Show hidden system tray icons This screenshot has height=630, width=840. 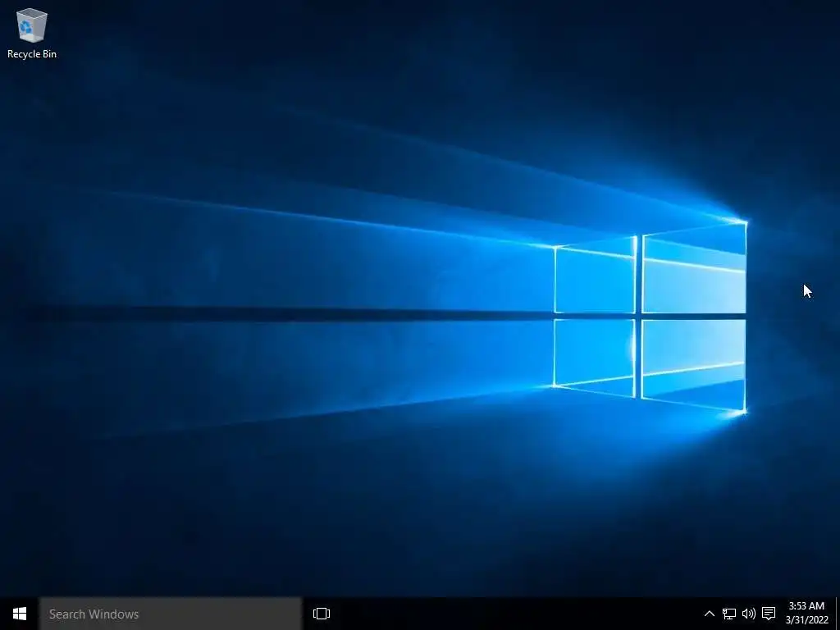click(709, 614)
